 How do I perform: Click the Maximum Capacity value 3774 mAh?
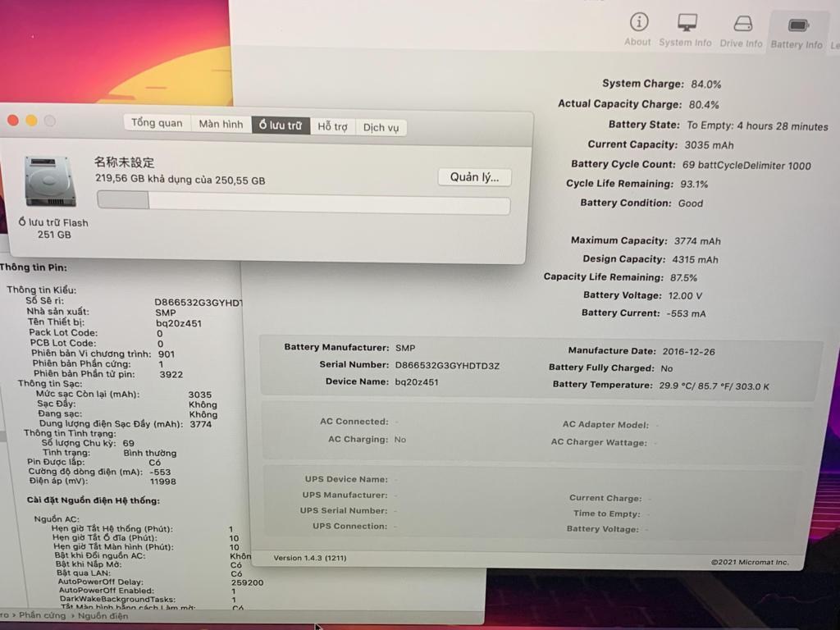click(x=697, y=241)
